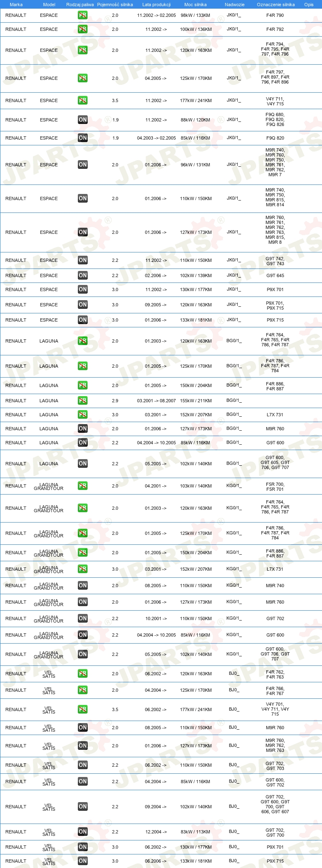
Task: Click ON icon in Vel Satis 06.2006 row
Action: coord(83,861)
